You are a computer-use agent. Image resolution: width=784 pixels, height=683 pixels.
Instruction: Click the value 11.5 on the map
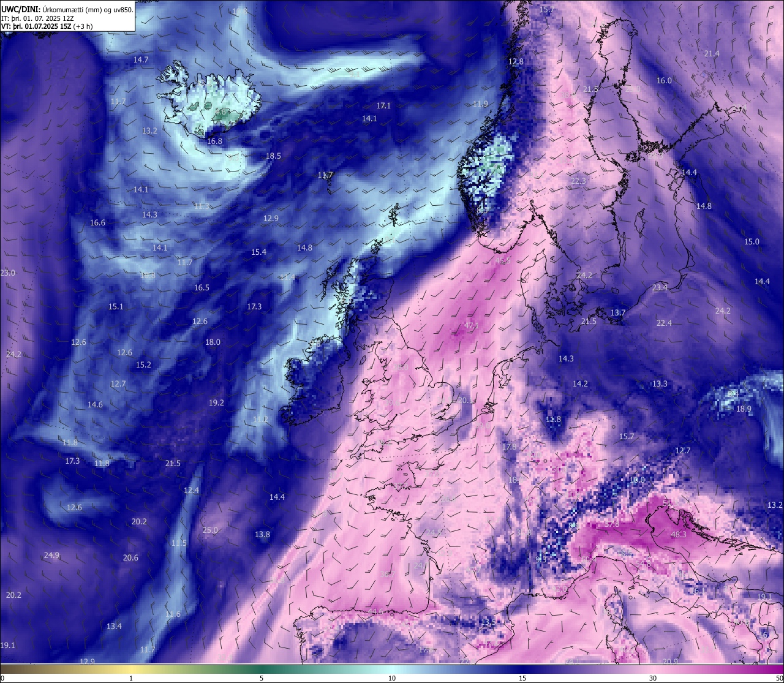pyautogui.click(x=179, y=543)
